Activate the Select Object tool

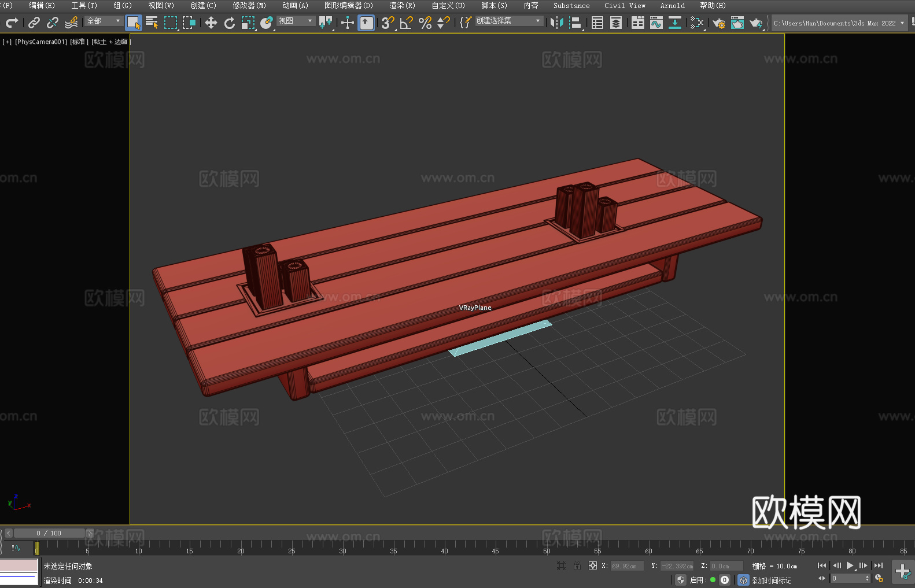point(134,23)
